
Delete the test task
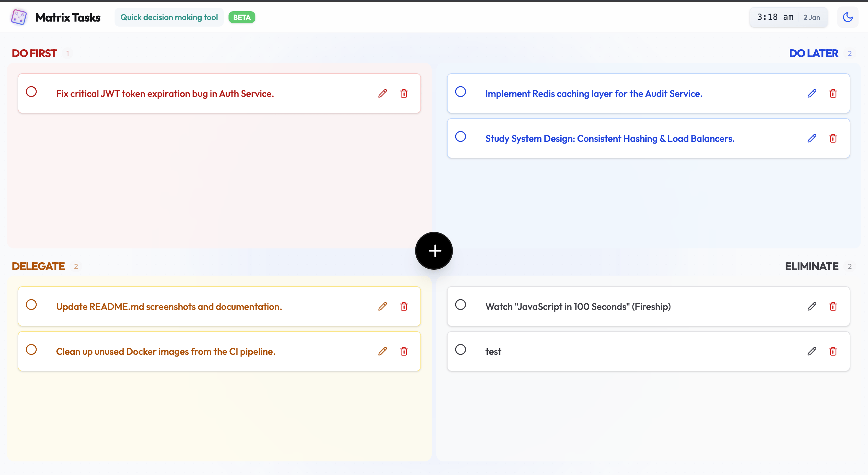click(833, 351)
